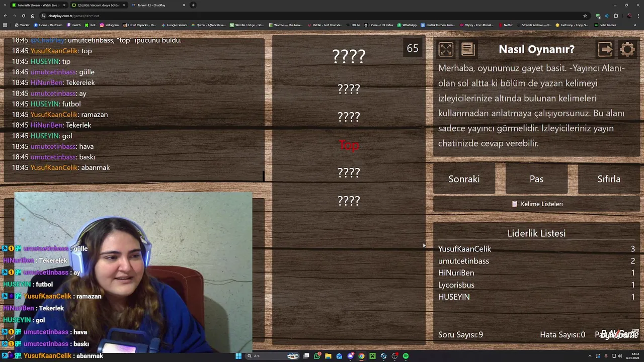The width and height of the screenshot is (644, 362).
Task: Close the Çözüldü Valorant tab
Action: coord(124,5)
